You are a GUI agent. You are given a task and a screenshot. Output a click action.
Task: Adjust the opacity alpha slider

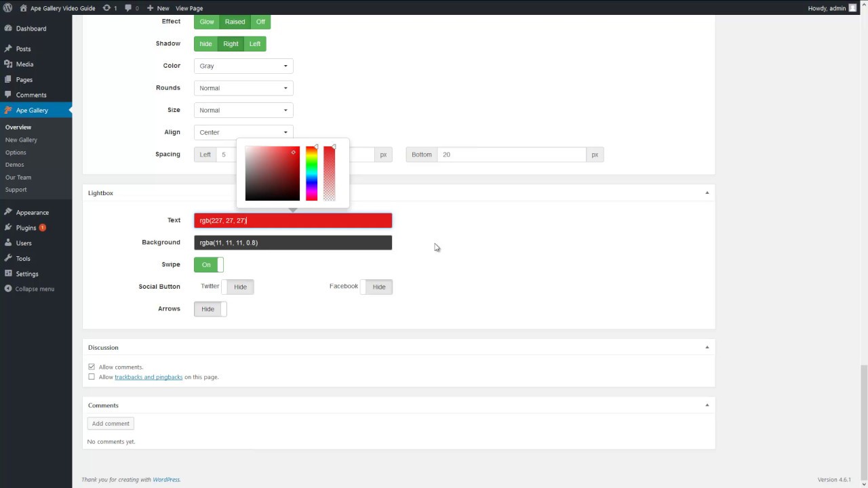tap(329, 174)
